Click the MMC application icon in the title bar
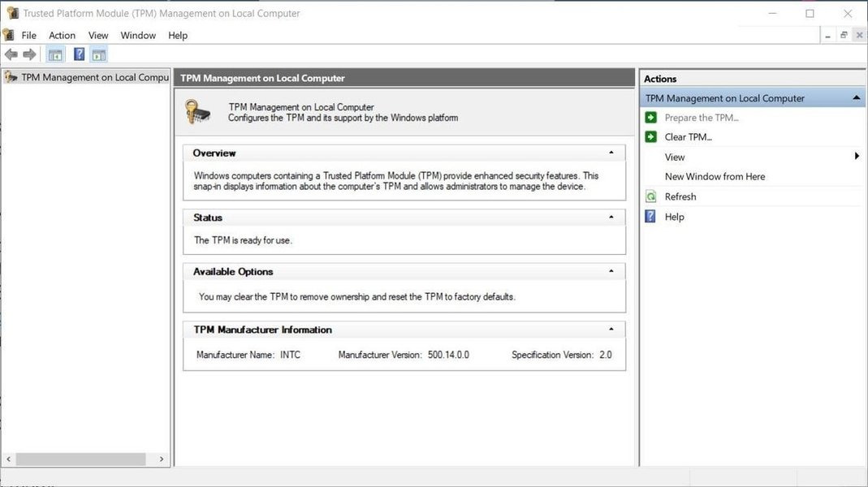This screenshot has width=868, height=487. (x=11, y=13)
